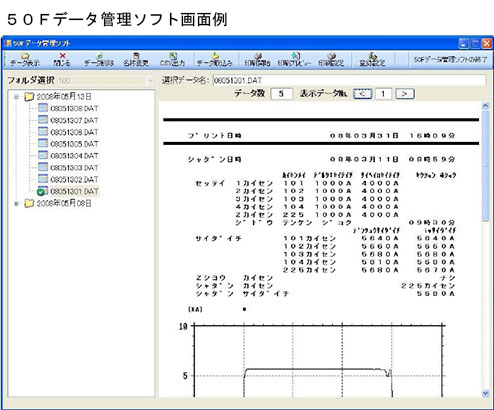494x410 pixels.
Task: Minimize the 50F window
Action: [x=464, y=43]
